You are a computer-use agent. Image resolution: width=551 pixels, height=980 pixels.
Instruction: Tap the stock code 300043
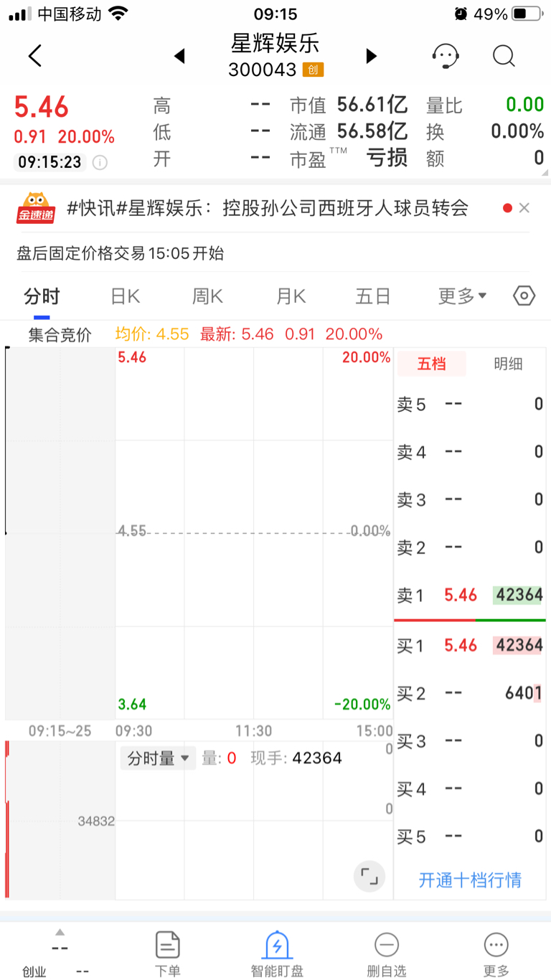coord(262,70)
